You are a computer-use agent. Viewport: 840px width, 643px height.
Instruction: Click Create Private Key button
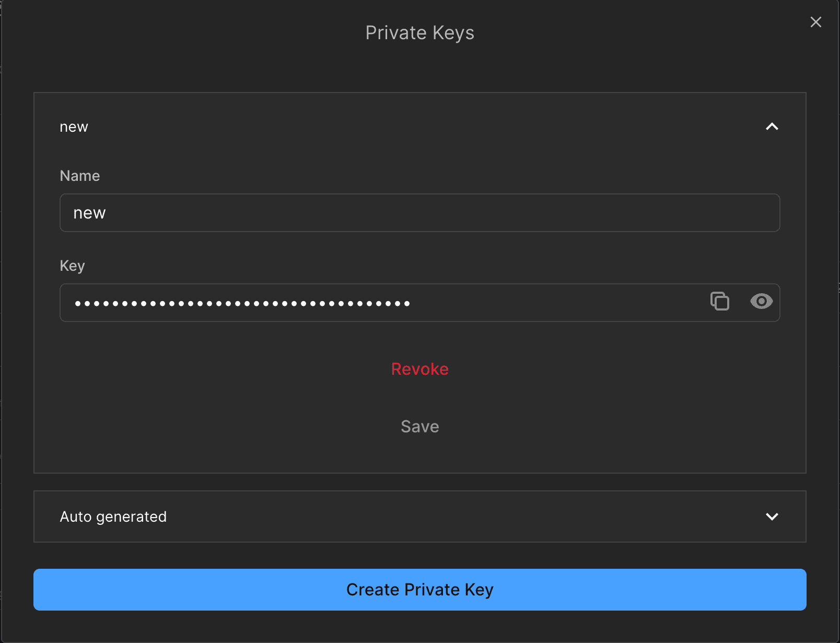pyautogui.click(x=419, y=590)
